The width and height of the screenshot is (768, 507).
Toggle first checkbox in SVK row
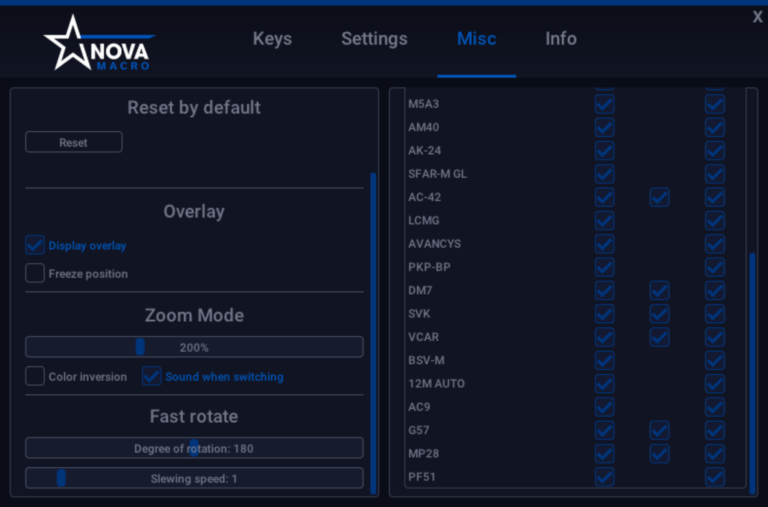tap(605, 314)
